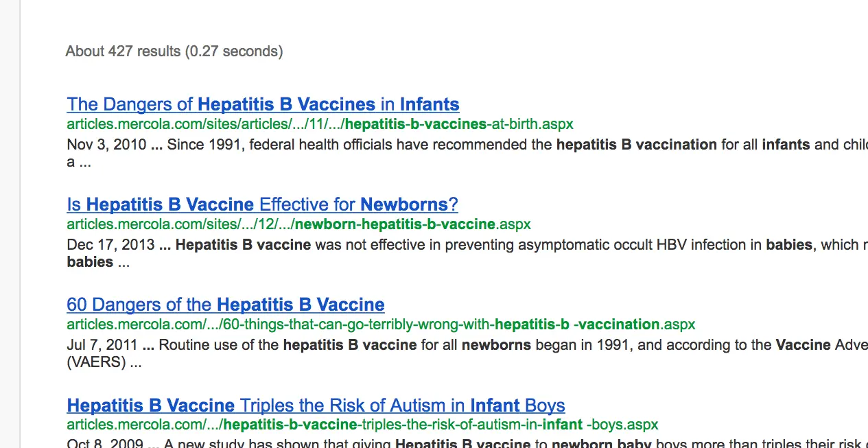The width and height of the screenshot is (868, 448).
Task: Click the green 60-things-that-can-go-terribly-wrong URL
Action: coord(381,325)
